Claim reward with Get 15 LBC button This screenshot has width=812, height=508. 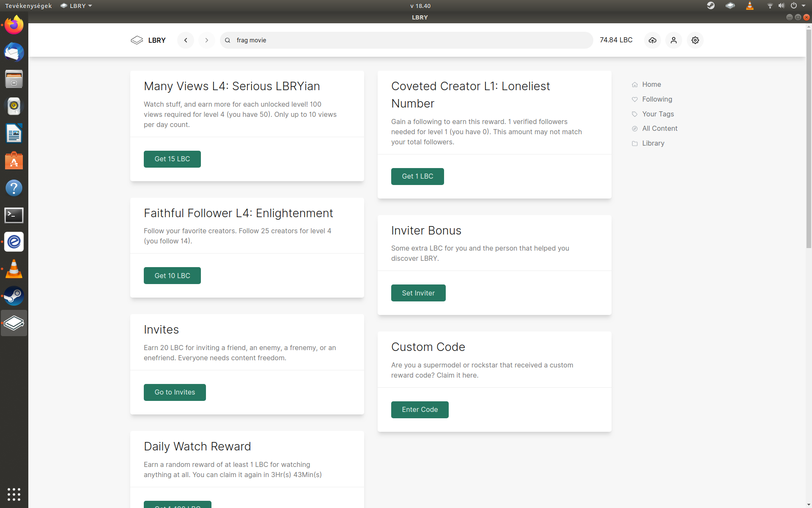point(172,159)
